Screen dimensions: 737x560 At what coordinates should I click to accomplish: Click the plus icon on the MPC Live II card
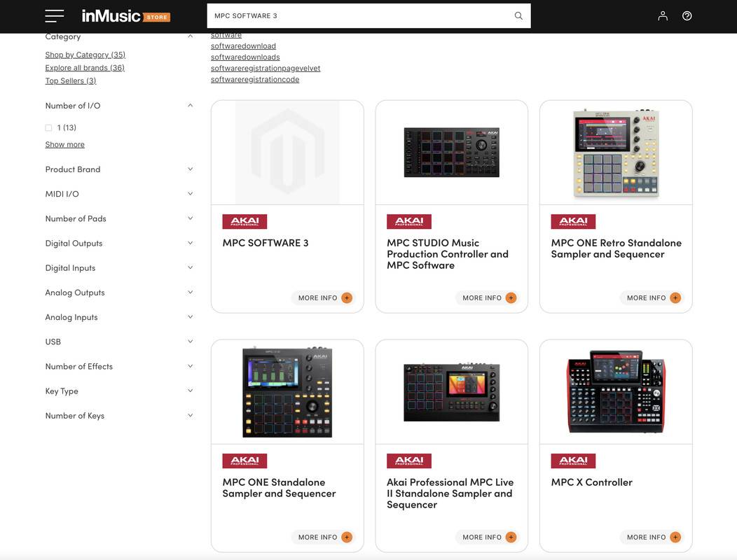tap(511, 537)
